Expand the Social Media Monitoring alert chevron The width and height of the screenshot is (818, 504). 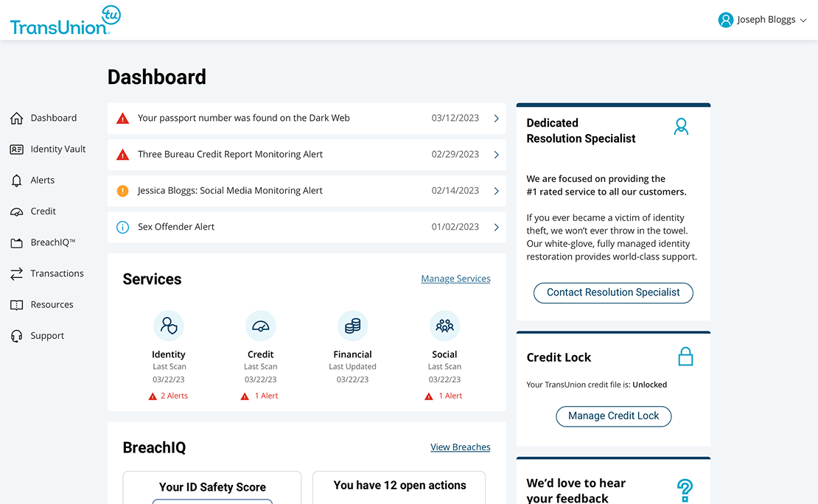496,191
